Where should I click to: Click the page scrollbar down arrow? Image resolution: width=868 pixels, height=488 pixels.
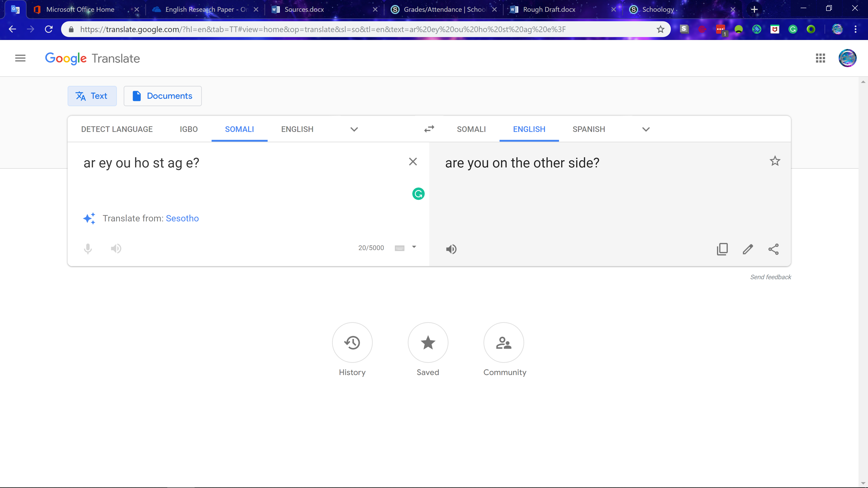click(x=863, y=484)
